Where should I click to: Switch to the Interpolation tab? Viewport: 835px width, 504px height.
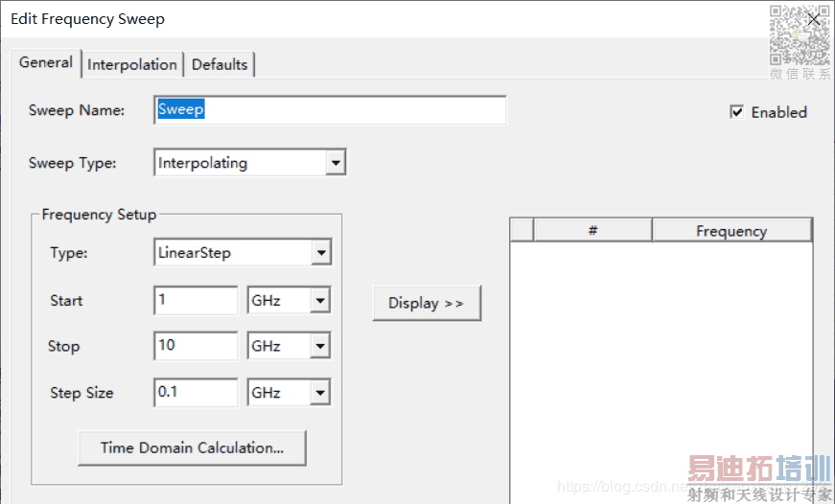(x=132, y=65)
